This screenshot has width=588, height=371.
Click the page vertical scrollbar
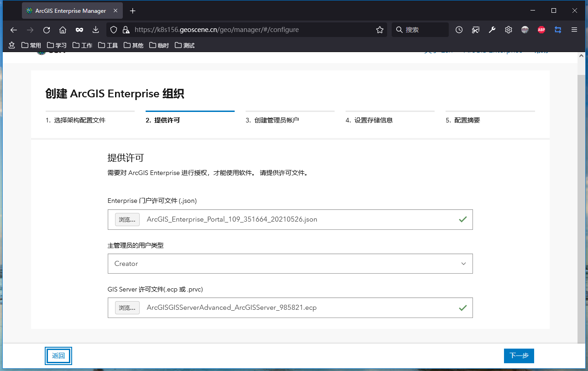coord(581,210)
